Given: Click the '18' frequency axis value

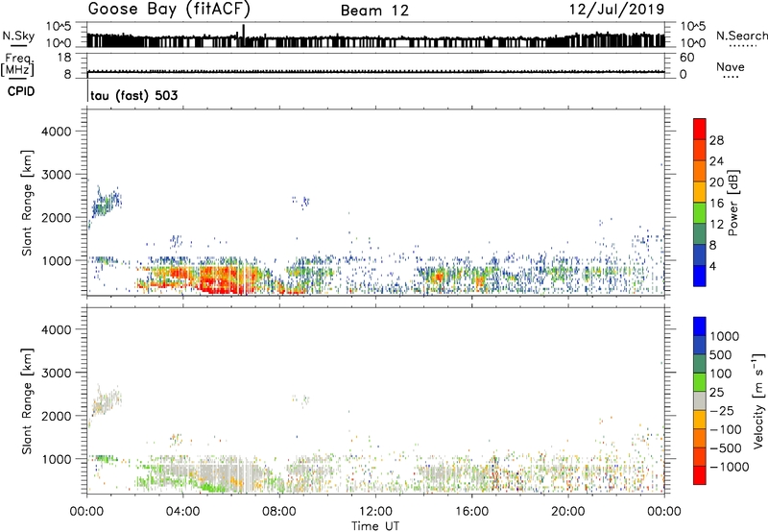Looking at the screenshot, I should click(64, 58).
